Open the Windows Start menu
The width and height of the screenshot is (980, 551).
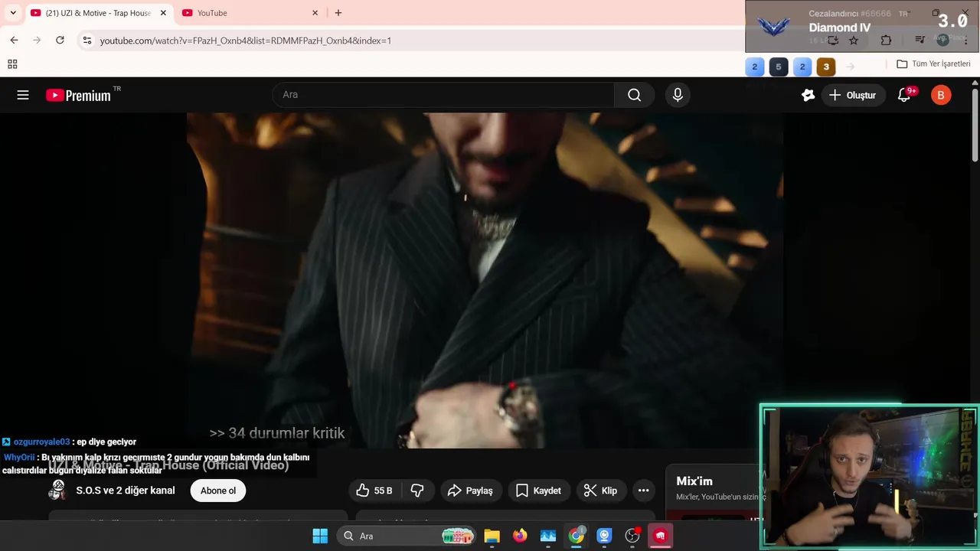(320, 536)
